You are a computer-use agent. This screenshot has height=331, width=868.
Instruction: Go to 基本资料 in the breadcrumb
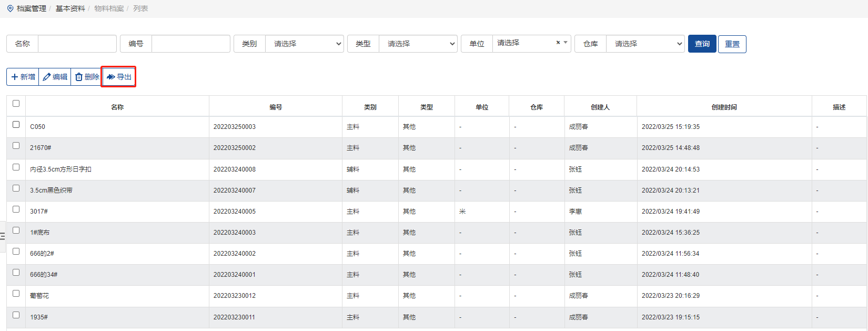pos(70,8)
